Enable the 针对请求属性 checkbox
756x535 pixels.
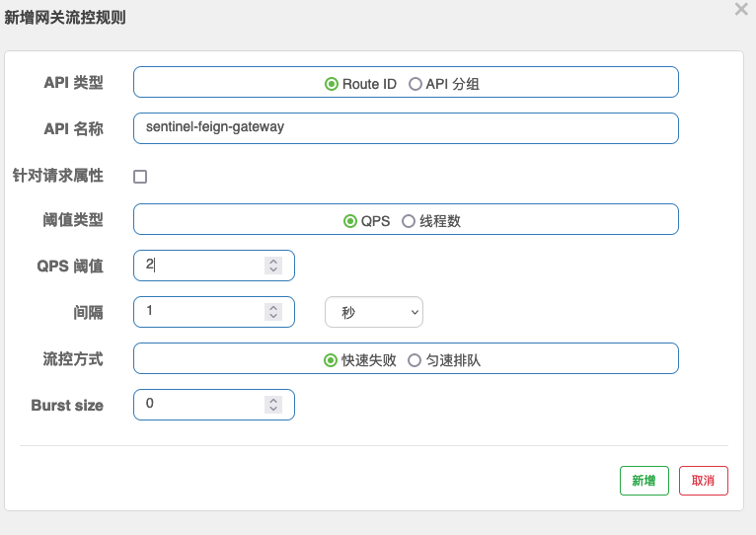click(140, 177)
